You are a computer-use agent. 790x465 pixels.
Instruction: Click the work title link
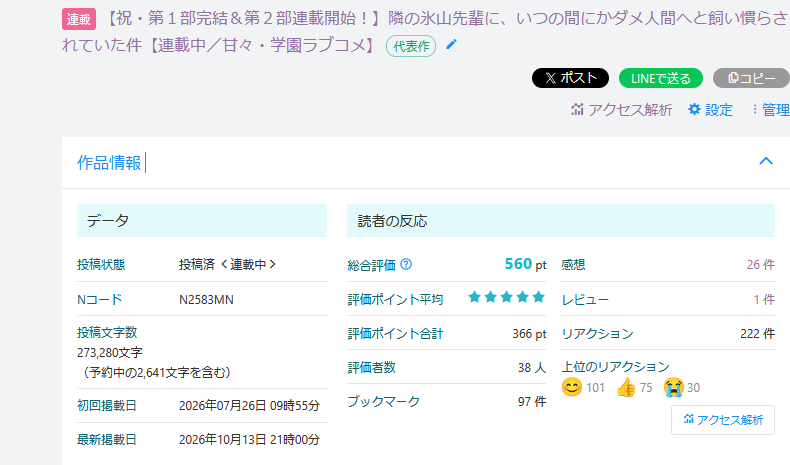coord(426,32)
